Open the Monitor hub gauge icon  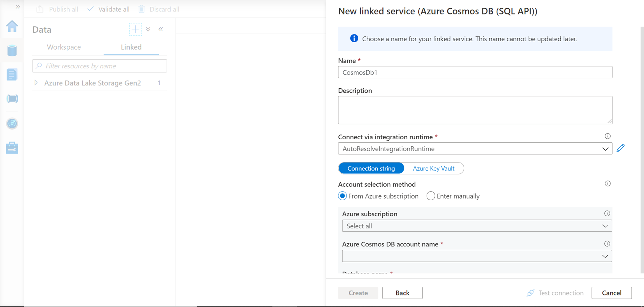tap(12, 124)
